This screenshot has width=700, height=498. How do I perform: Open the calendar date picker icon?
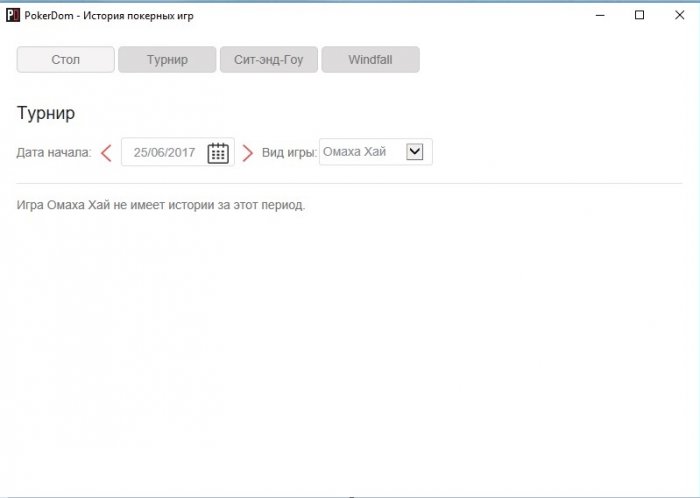click(218, 153)
